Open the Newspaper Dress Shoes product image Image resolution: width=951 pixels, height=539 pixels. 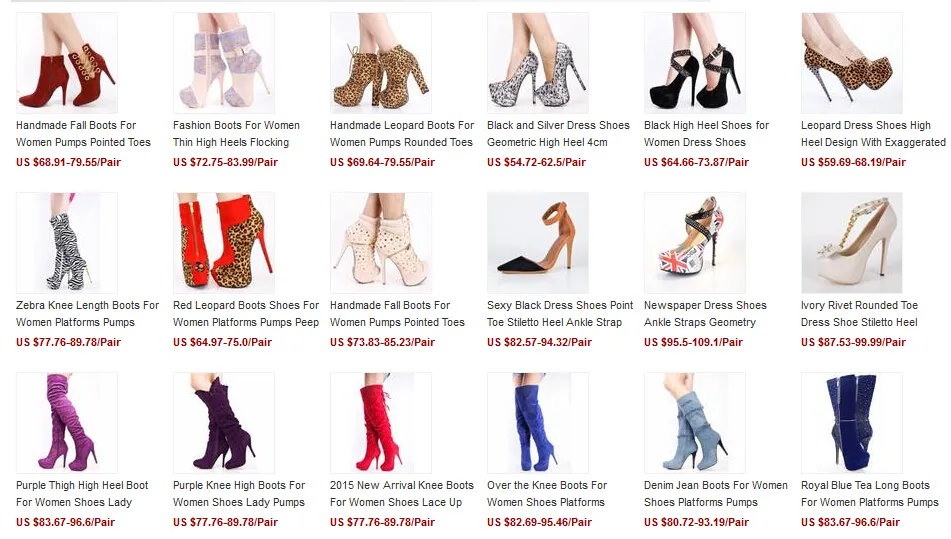tap(695, 243)
